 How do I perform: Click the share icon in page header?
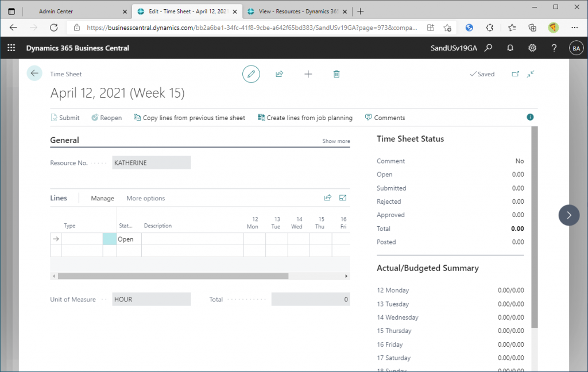280,74
